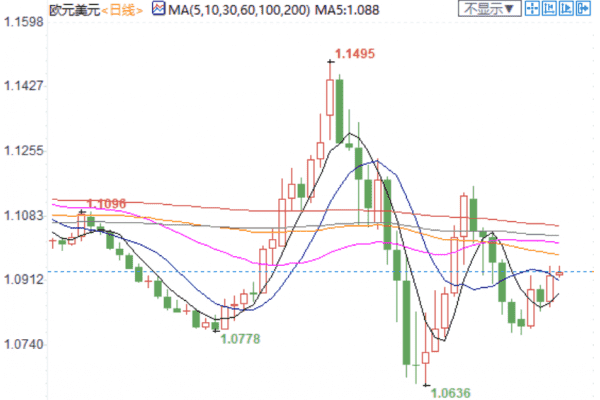Click the 1.1255 y-axis label
The height and width of the screenshot is (400, 600).
point(24,151)
